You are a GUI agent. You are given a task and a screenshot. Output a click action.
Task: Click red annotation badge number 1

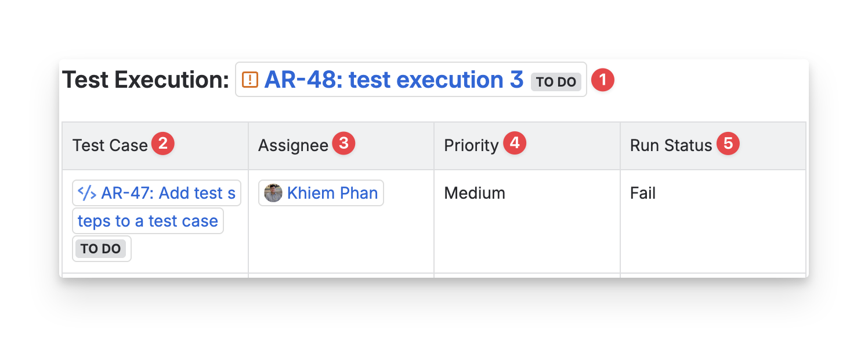pos(602,80)
